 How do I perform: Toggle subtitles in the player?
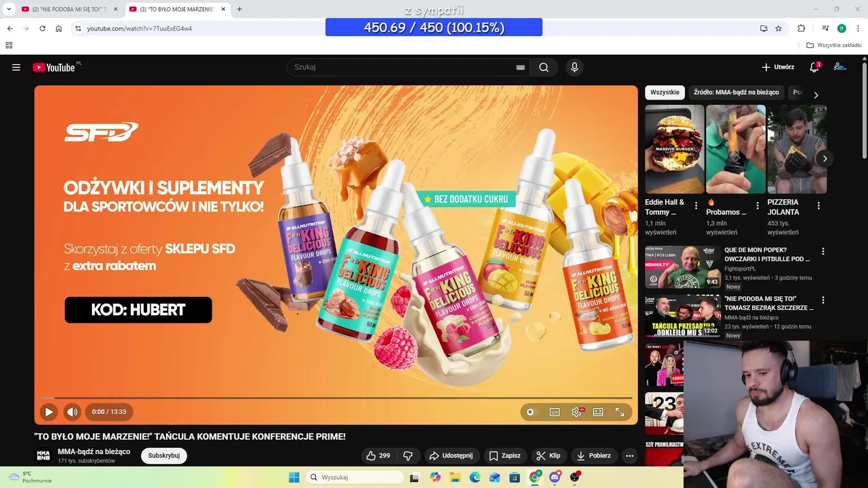[555, 412]
